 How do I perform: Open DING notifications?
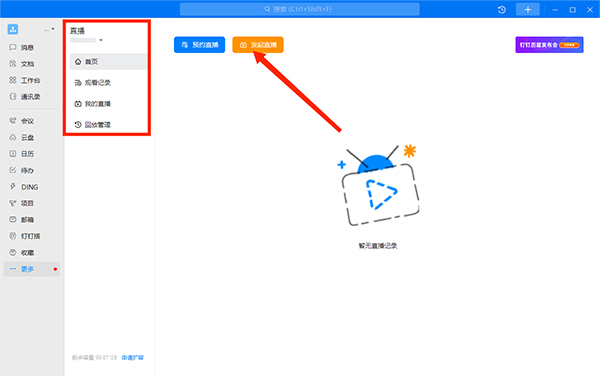point(23,187)
